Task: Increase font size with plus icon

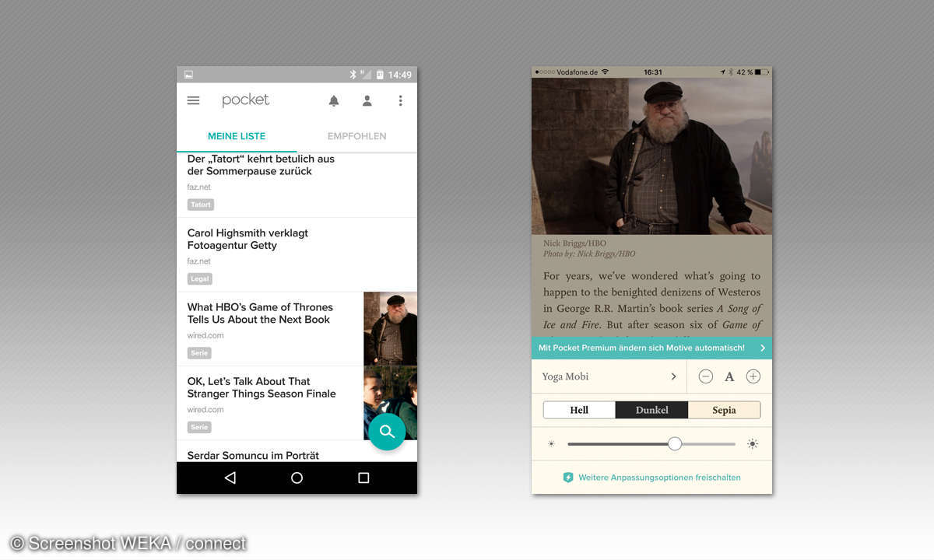Action: (753, 376)
